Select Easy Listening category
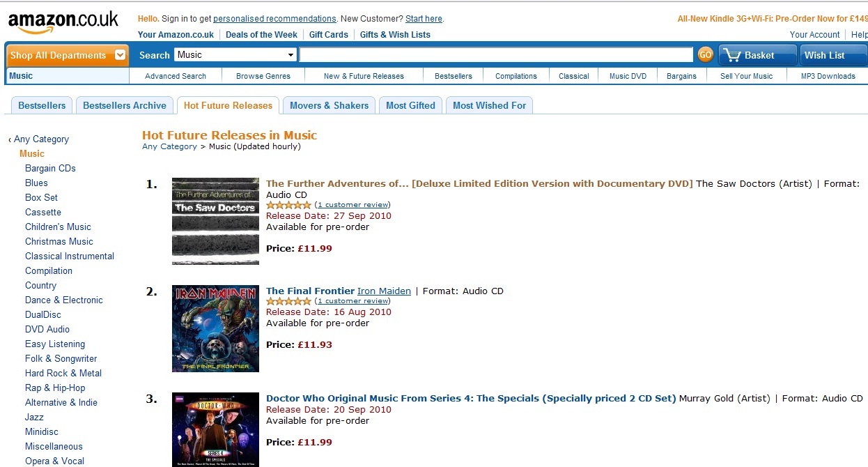The image size is (868, 467). [x=55, y=344]
